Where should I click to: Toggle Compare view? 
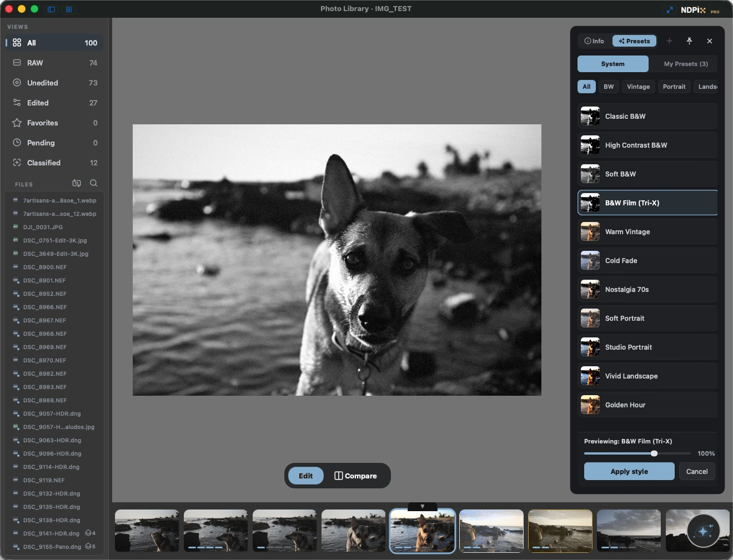coord(355,476)
